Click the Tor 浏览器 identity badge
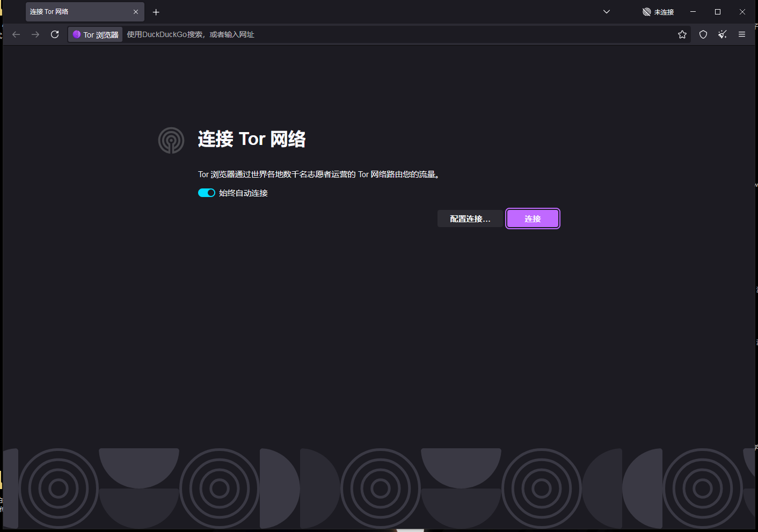 pyautogui.click(x=96, y=34)
